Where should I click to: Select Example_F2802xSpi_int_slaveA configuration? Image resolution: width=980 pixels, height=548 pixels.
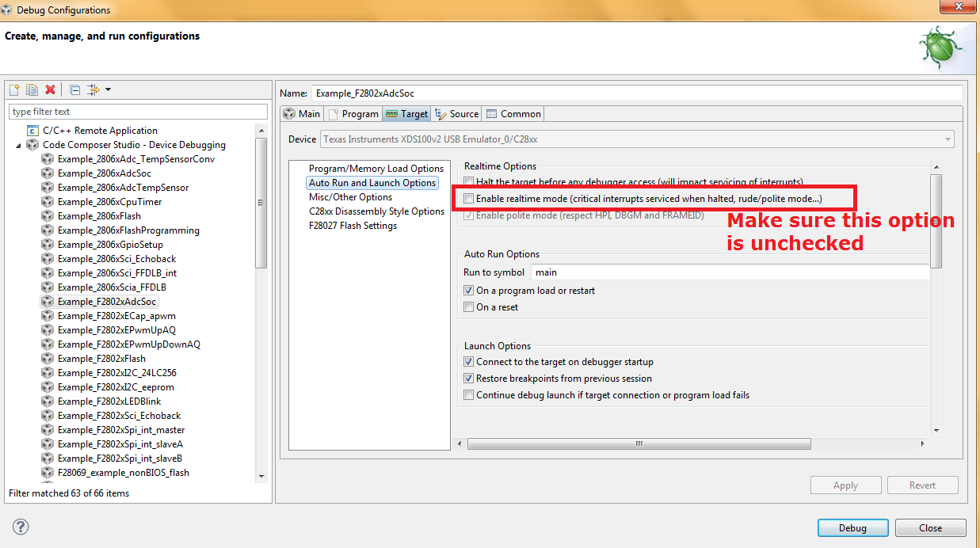pyautogui.click(x=120, y=444)
